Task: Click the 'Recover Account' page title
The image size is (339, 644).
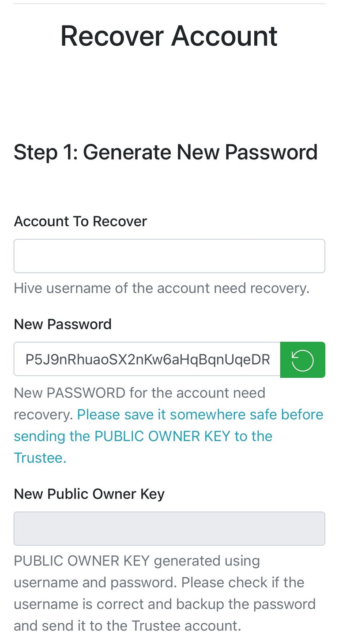Action: [169, 36]
